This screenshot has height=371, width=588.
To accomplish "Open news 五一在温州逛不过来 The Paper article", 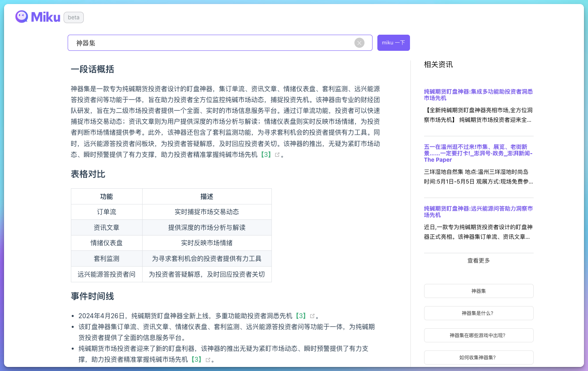I will [478, 153].
